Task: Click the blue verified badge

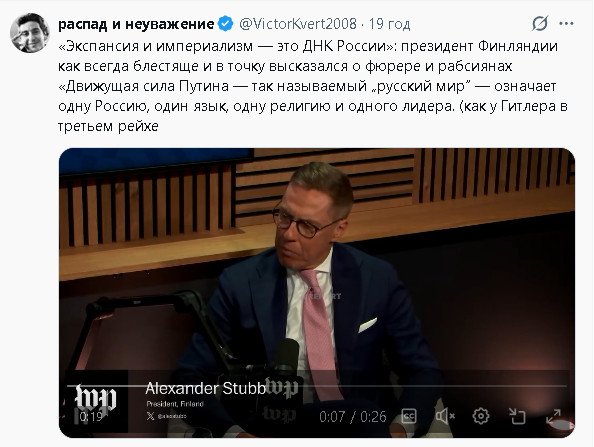Action: point(226,24)
